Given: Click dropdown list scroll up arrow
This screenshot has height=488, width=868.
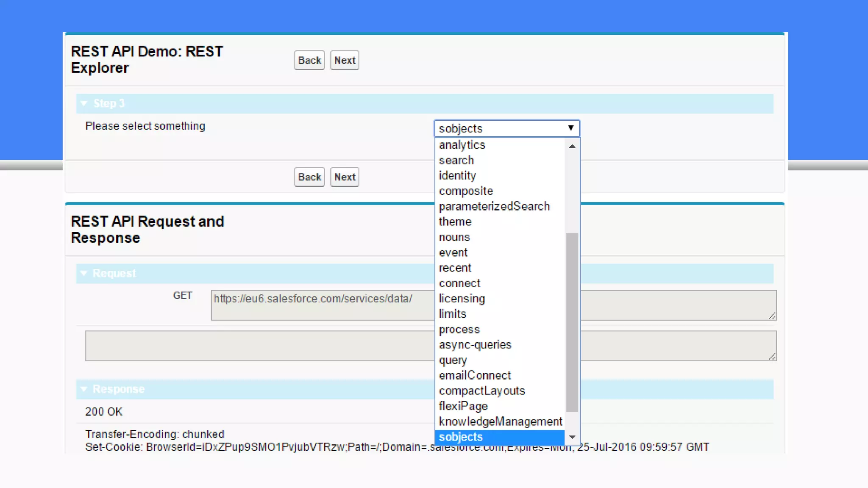Looking at the screenshot, I should coord(572,146).
